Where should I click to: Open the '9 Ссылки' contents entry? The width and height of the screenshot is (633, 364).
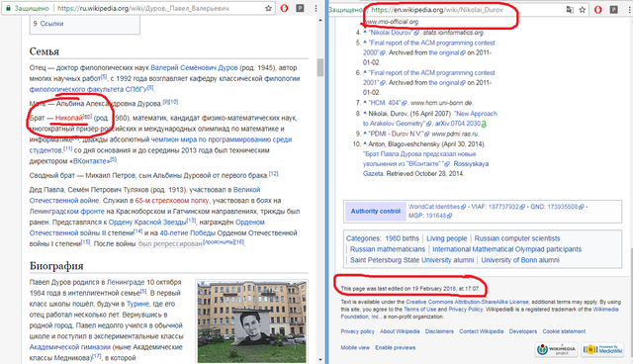tap(48, 24)
